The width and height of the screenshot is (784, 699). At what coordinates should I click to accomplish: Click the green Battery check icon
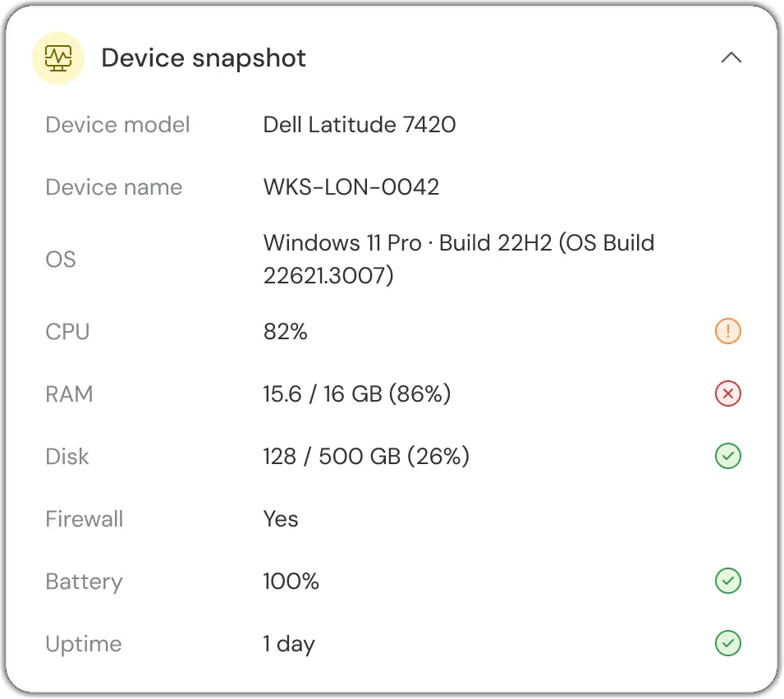(727, 581)
